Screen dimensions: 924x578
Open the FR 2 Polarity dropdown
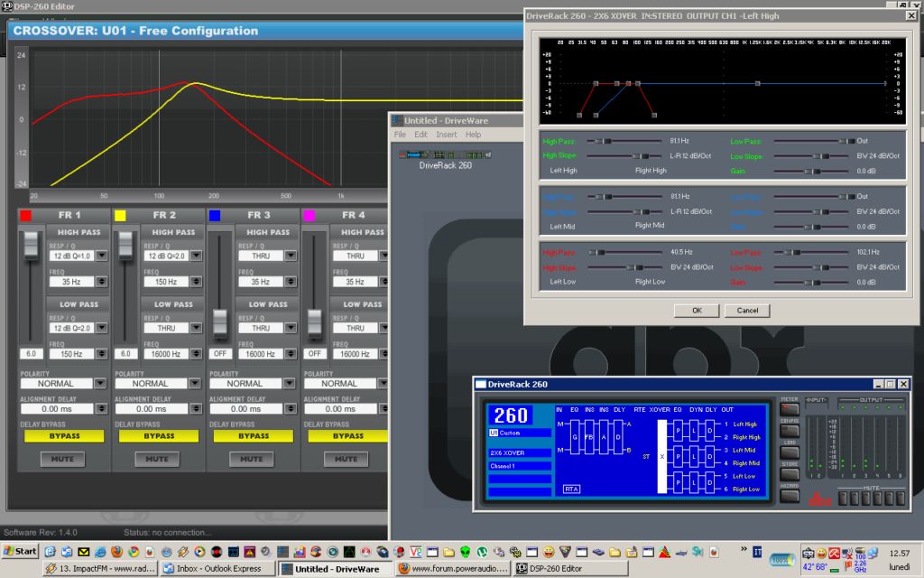click(x=195, y=383)
